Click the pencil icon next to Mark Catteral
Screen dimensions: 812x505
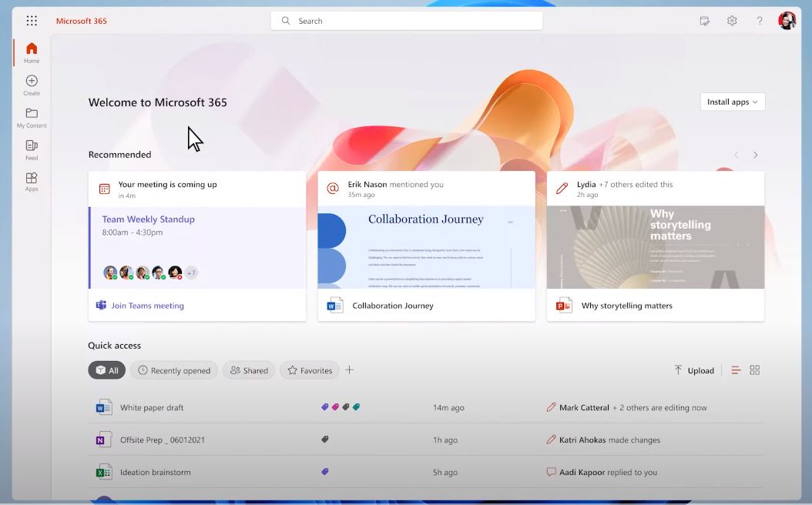click(551, 407)
